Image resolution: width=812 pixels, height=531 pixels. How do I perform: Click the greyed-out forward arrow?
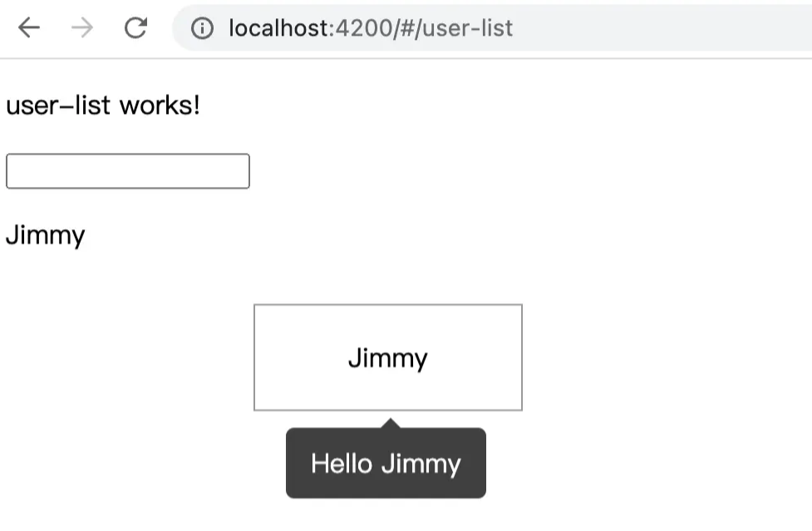pyautogui.click(x=82, y=28)
